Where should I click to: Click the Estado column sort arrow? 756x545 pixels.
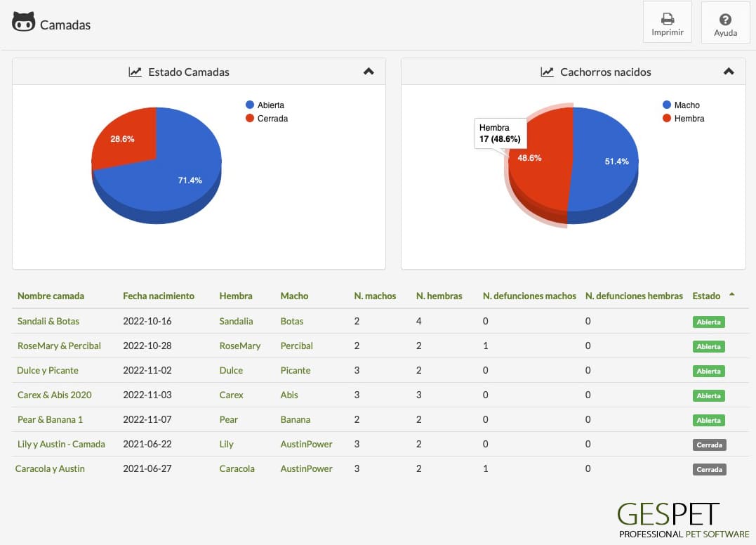pos(732,294)
